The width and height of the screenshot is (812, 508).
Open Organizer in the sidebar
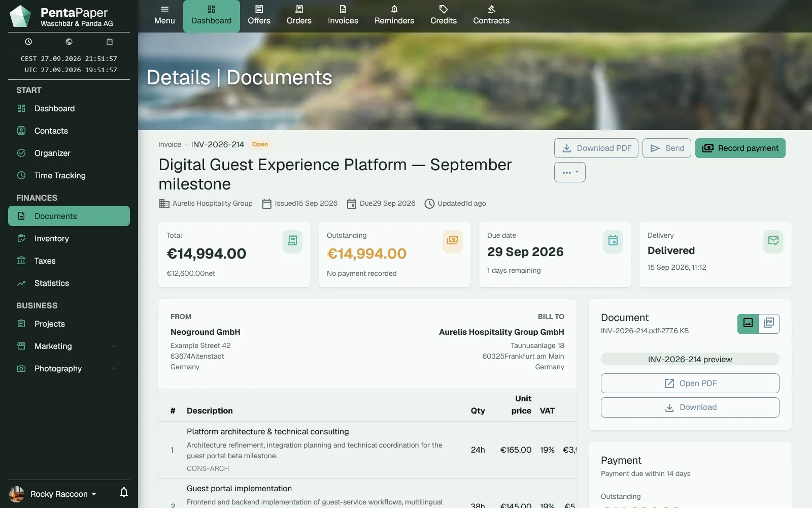point(69,153)
